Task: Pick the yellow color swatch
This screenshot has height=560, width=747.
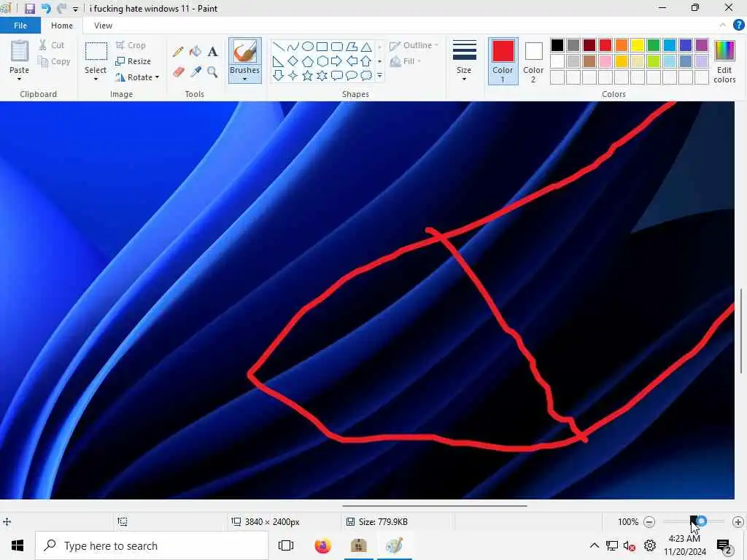Action: point(638,45)
